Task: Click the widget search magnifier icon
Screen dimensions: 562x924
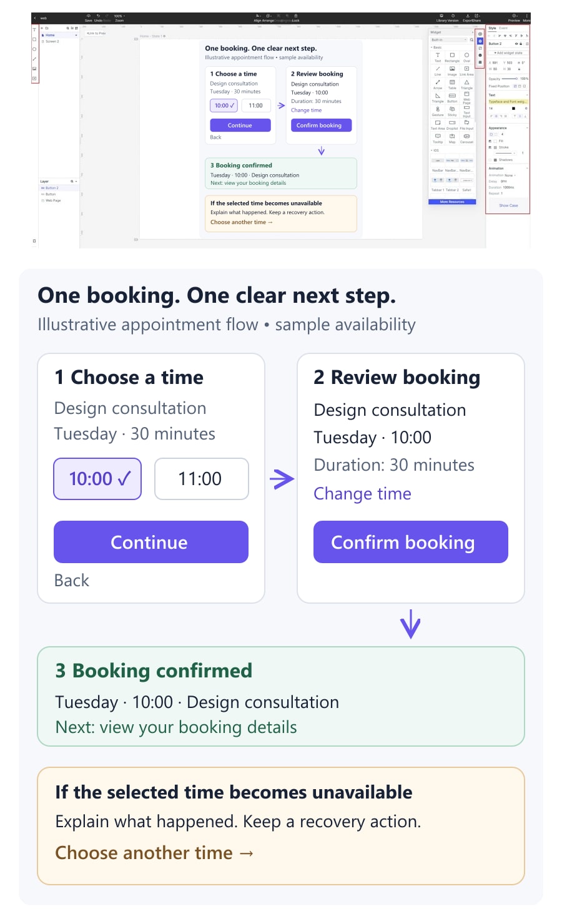Action: [471, 40]
